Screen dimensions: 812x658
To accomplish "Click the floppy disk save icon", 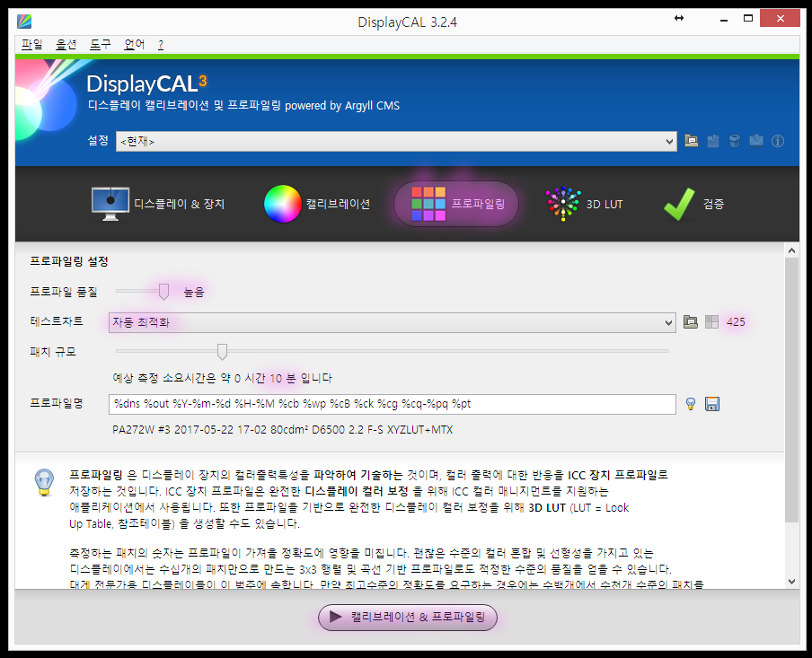I will click(x=712, y=404).
